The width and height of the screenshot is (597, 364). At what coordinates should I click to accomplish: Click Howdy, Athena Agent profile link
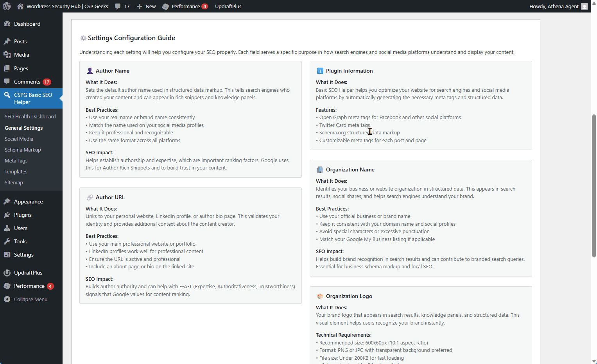click(x=554, y=6)
